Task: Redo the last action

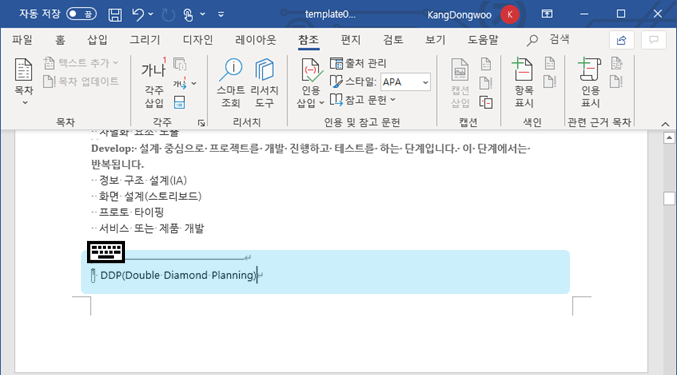Action: pyautogui.click(x=168, y=15)
